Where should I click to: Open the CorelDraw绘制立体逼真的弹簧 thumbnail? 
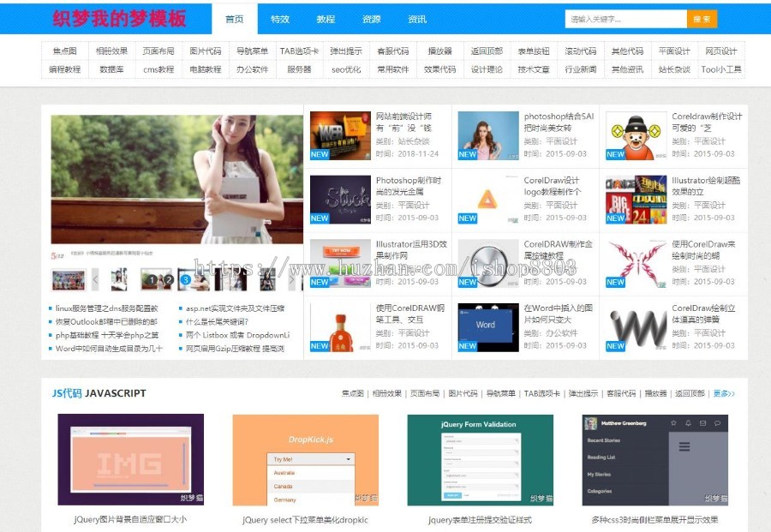click(637, 327)
